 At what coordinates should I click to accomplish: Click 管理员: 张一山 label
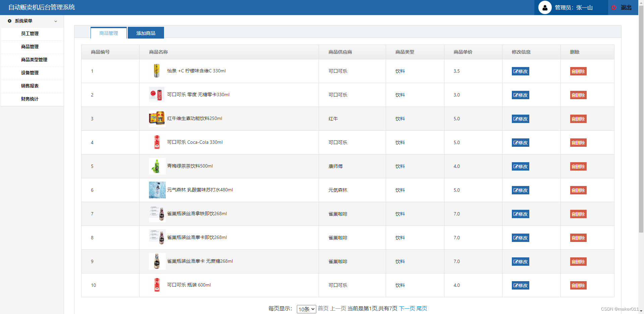[x=574, y=7]
